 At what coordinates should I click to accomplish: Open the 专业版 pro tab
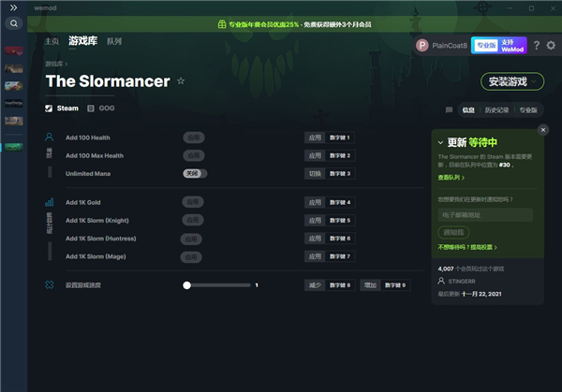[x=528, y=109]
